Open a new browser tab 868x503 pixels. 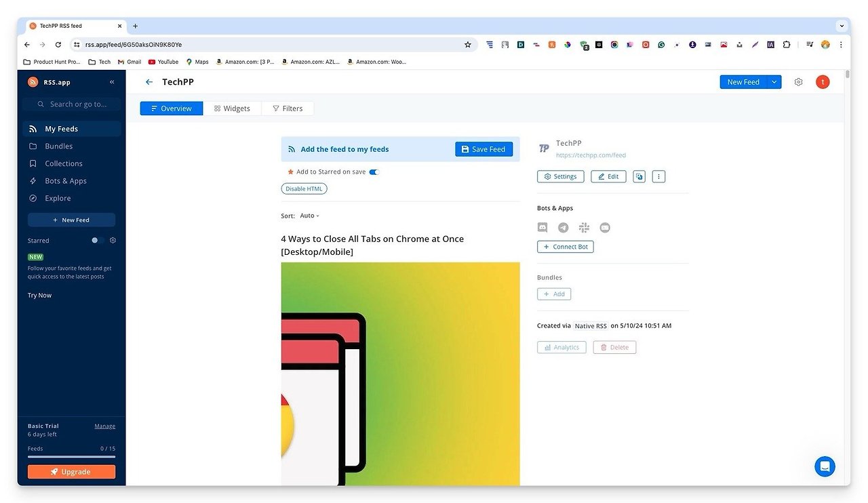point(135,26)
